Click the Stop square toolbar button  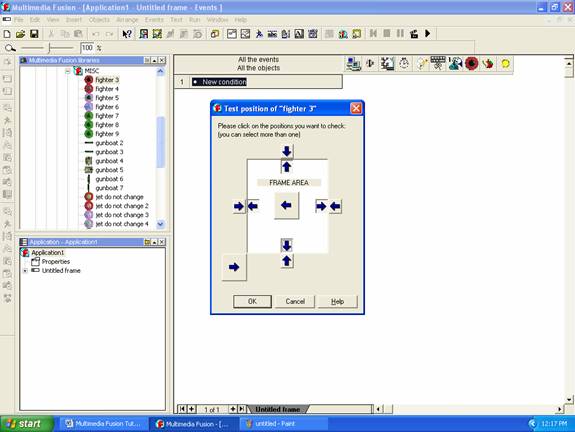[x=387, y=34]
